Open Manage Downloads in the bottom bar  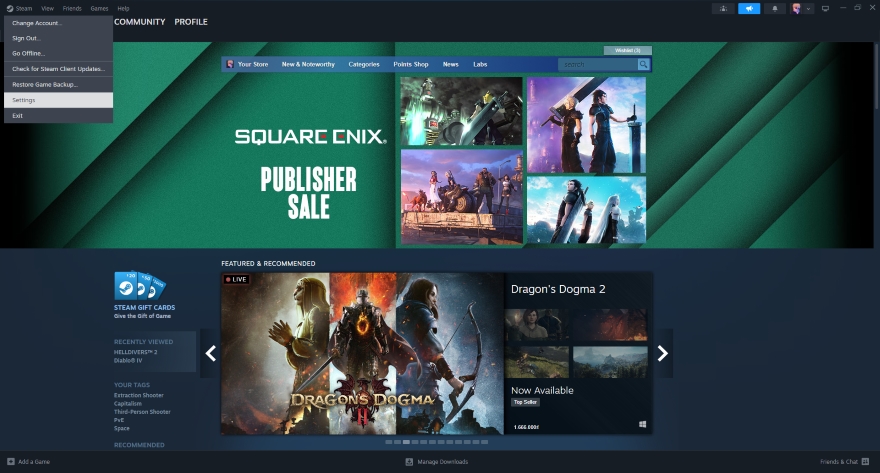click(x=437, y=462)
